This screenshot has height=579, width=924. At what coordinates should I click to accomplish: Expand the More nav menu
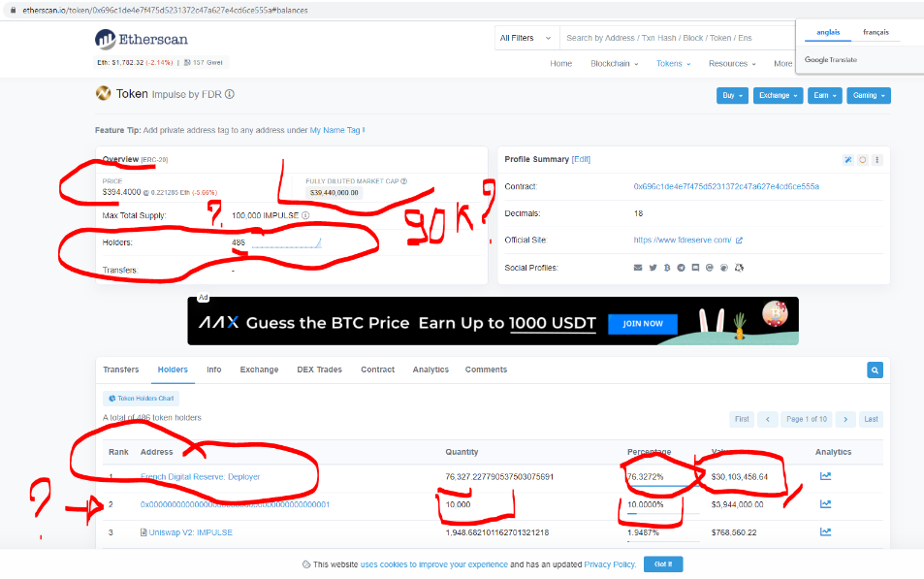pos(783,64)
